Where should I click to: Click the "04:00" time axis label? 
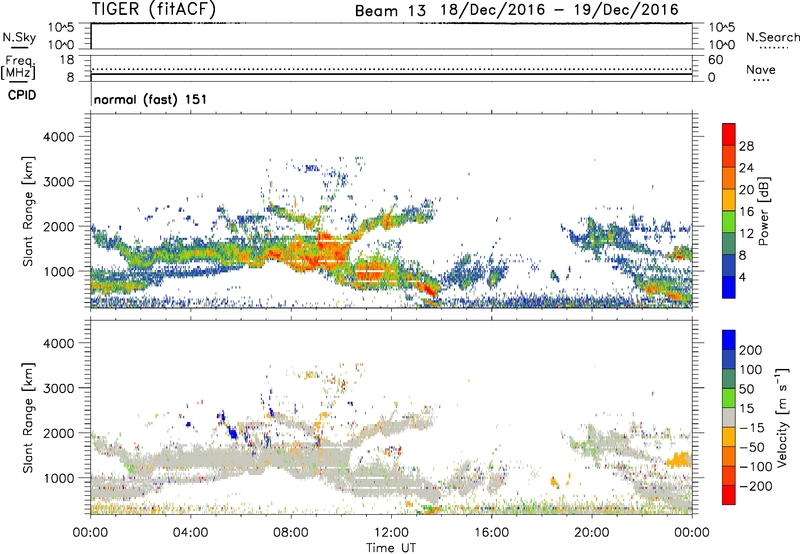click(x=190, y=533)
